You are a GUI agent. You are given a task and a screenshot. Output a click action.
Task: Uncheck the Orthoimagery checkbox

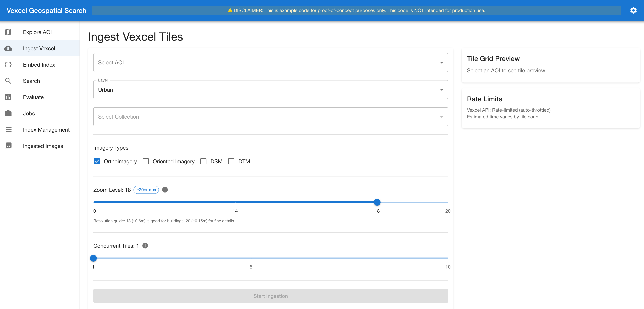(x=97, y=161)
